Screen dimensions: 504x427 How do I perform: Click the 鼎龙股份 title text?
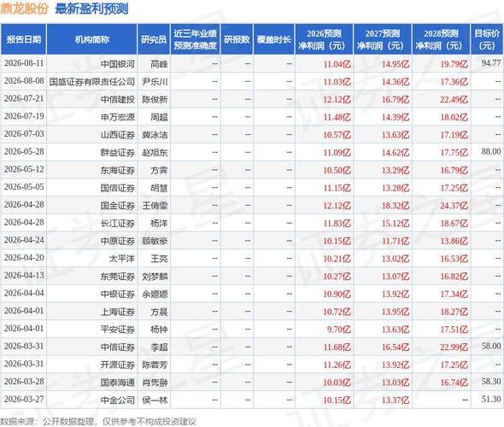24,9
